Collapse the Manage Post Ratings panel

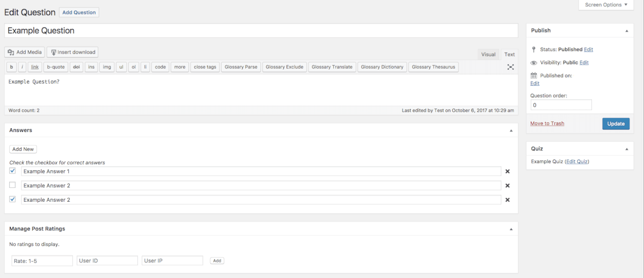coord(511,229)
